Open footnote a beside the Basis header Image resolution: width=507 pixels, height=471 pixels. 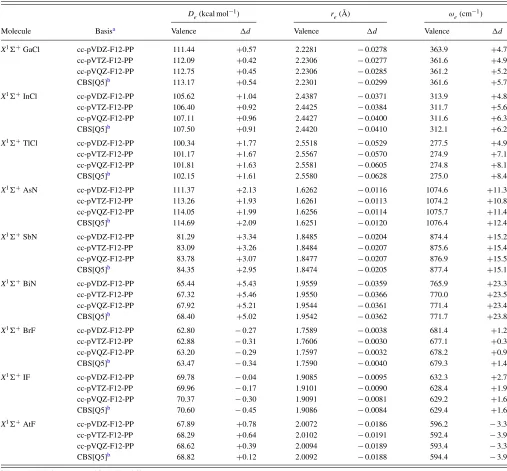click(x=114, y=29)
